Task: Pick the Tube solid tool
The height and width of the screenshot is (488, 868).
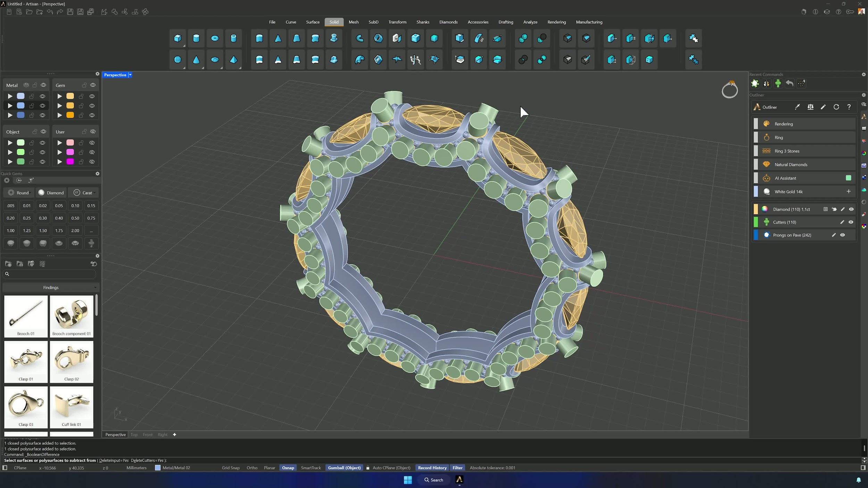Action: pyautogui.click(x=234, y=38)
